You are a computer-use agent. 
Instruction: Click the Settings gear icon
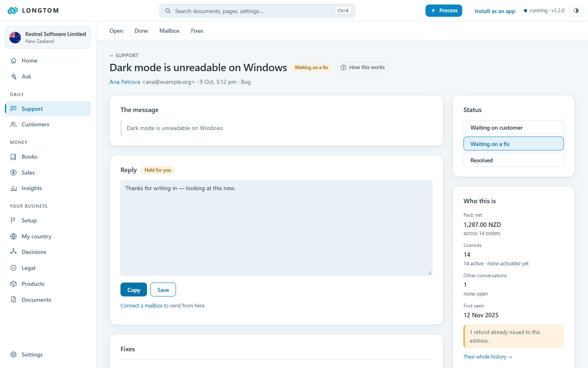click(13, 355)
